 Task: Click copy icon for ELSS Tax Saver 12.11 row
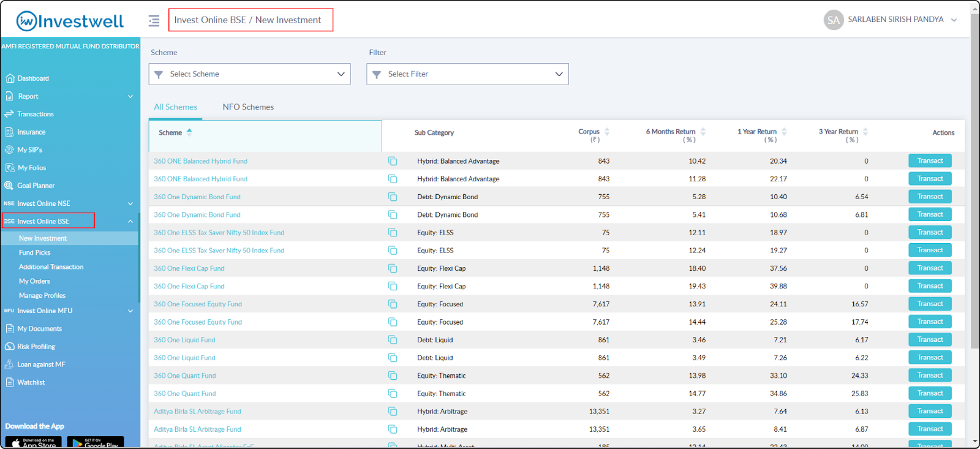click(x=393, y=233)
